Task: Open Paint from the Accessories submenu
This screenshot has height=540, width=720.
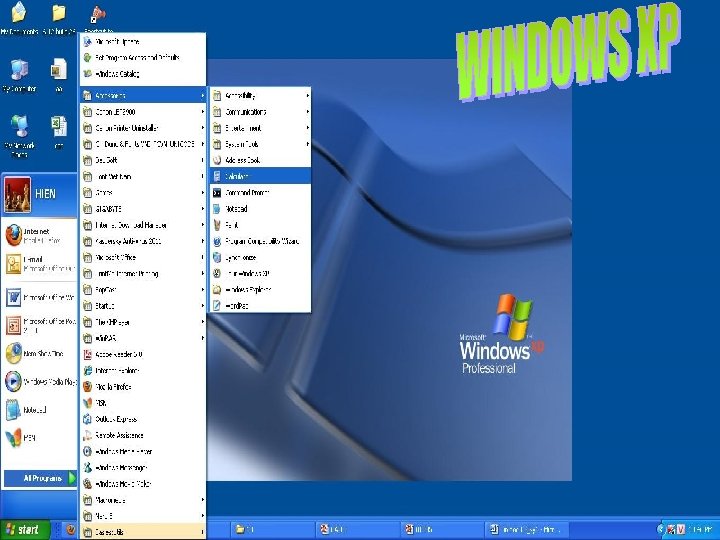Action: click(260, 225)
